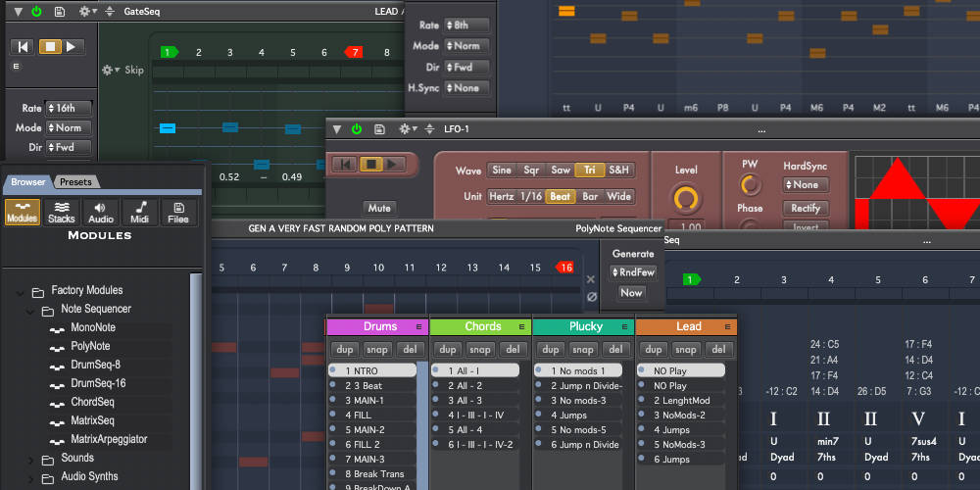Viewport: 980px width, 490px height.
Task: Open the Midi browser section
Action: 140,212
